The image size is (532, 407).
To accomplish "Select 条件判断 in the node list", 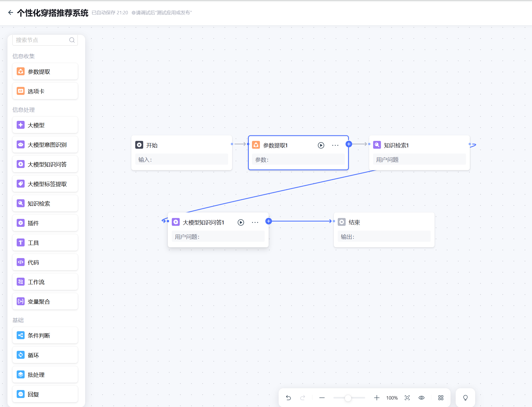I will click(45, 335).
